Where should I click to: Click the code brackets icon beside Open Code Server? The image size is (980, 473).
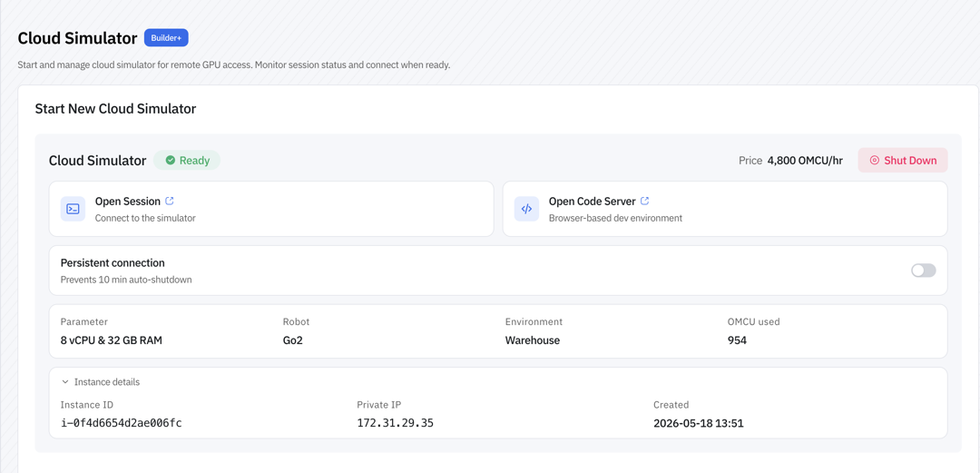[527, 209]
